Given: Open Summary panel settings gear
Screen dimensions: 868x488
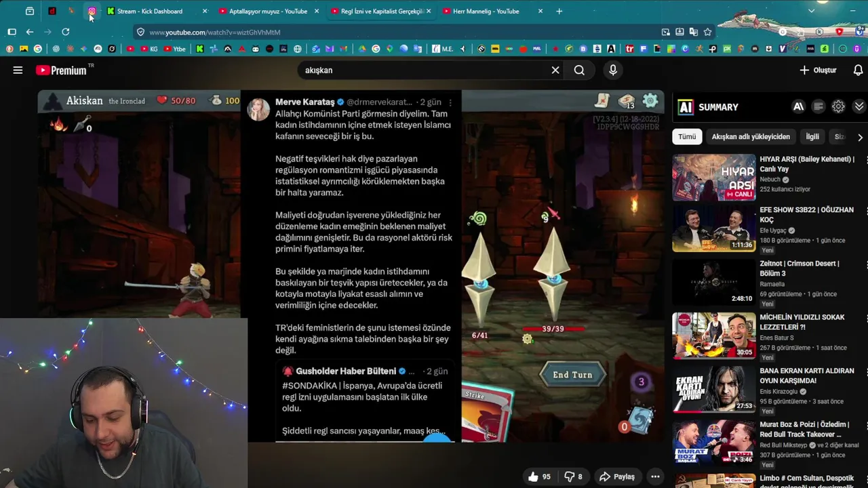Looking at the screenshot, I should click(x=839, y=106).
